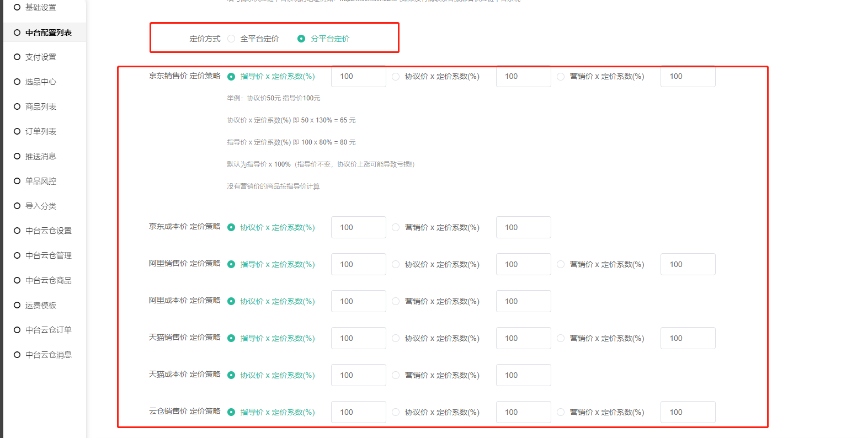Navigate to 单品风控 in the sidebar
This screenshot has height=438, width=868.
tap(40, 181)
